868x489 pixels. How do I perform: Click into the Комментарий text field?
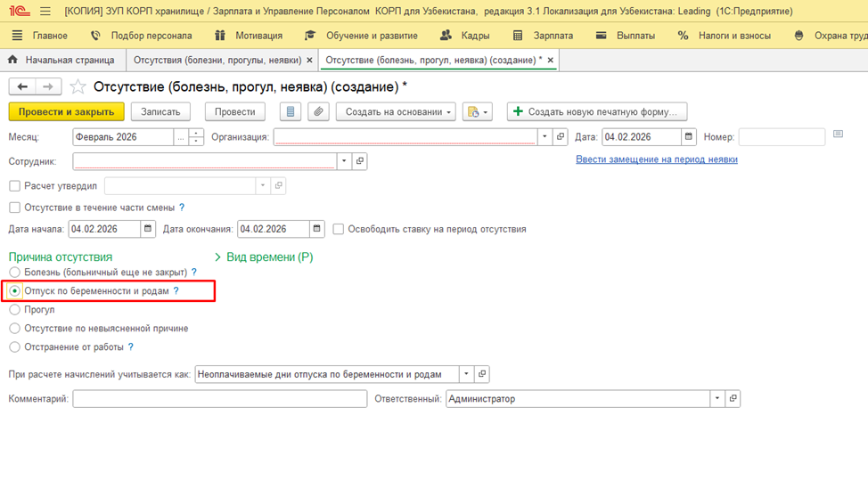pyautogui.click(x=219, y=399)
